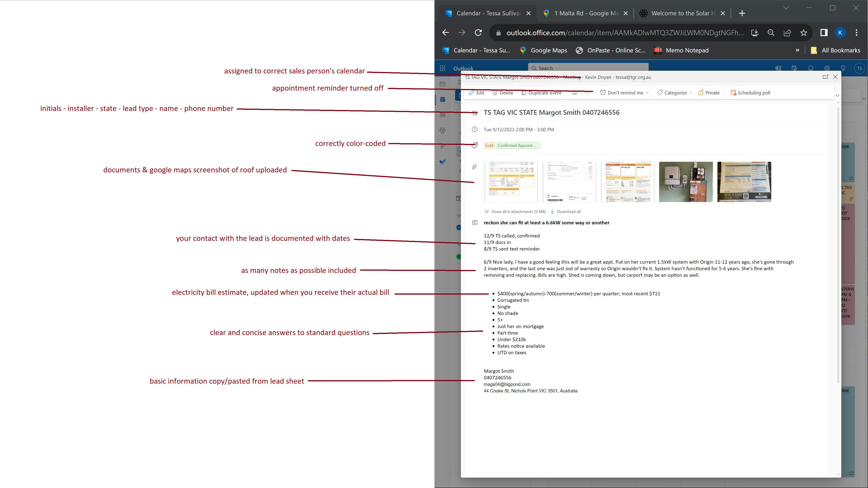Close the 1 Malta Rd Google Maps tab
868x488 pixels.
point(625,13)
